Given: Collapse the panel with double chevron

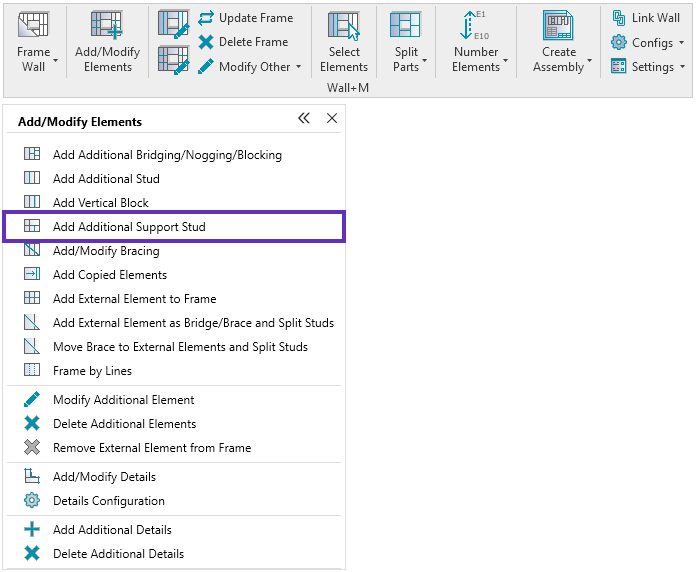Looking at the screenshot, I should tap(304, 119).
